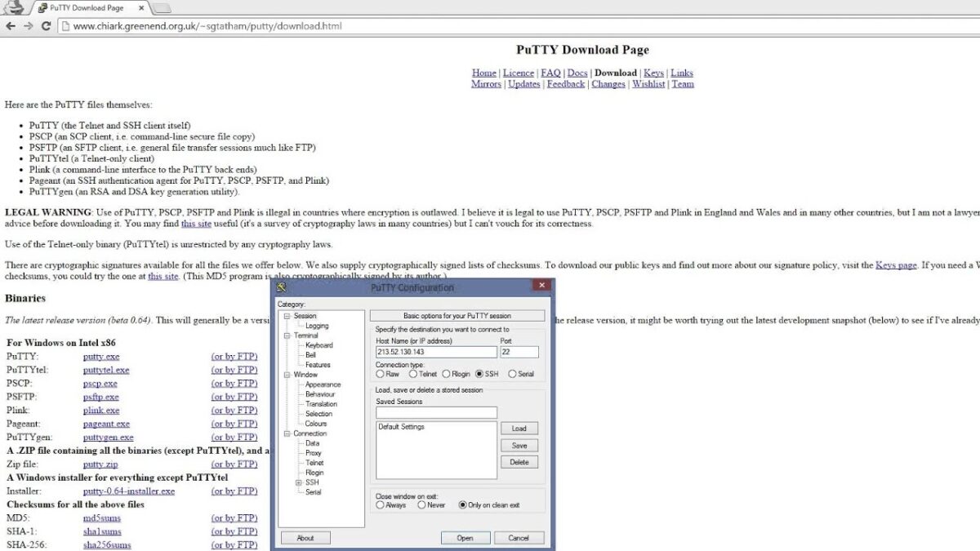Expand the SSH tree node

[299, 482]
